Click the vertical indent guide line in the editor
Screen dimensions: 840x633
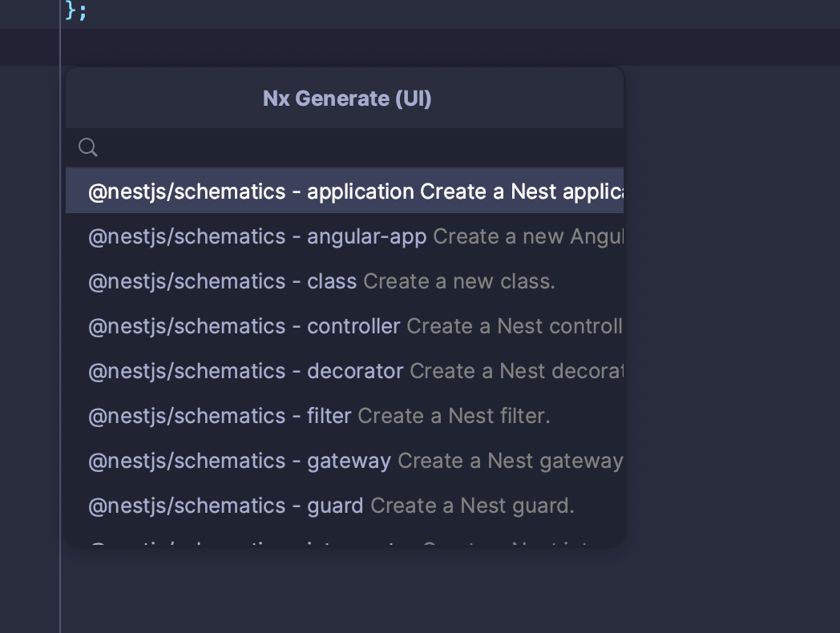point(61,321)
